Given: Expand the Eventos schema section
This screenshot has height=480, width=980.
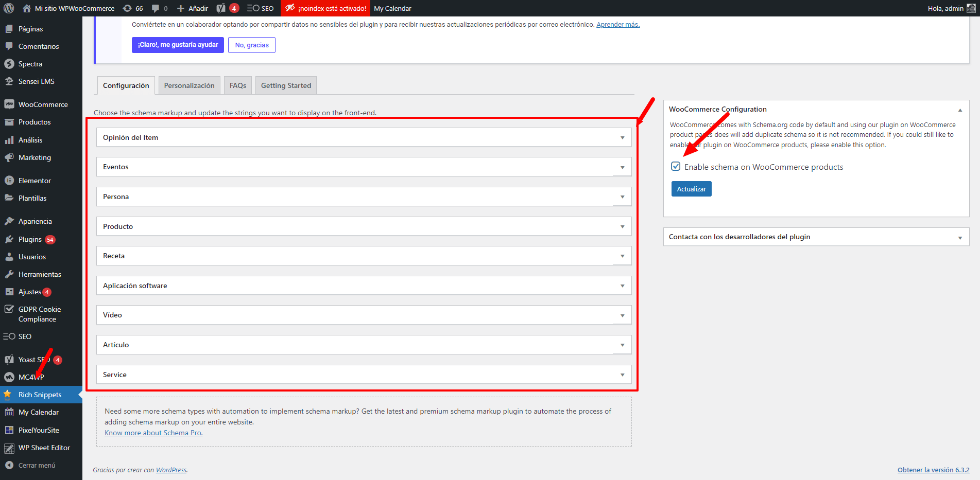Looking at the screenshot, I should click(x=364, y=167).
